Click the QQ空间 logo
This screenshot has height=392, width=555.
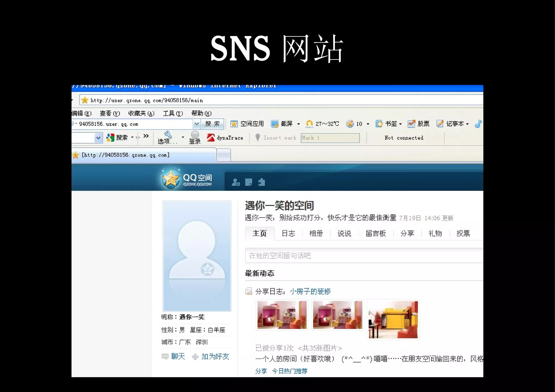[x=186, y=179]
